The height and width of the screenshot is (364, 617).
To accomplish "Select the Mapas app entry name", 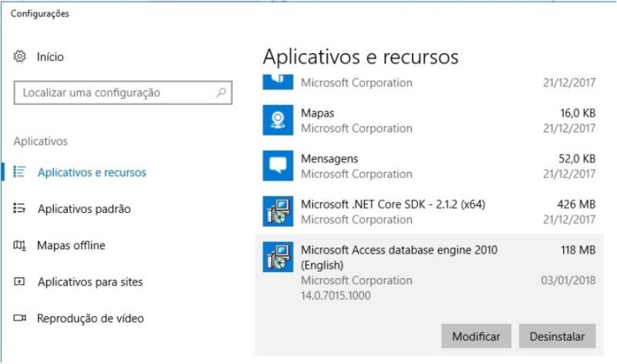I will [x=318, y=113].
